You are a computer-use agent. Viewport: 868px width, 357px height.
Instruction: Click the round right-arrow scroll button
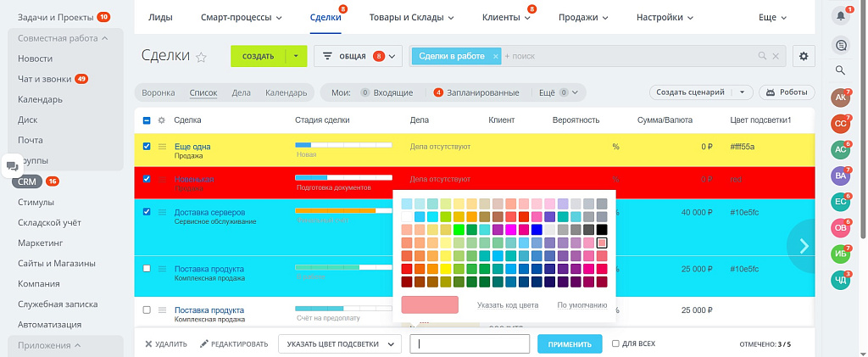804,246
